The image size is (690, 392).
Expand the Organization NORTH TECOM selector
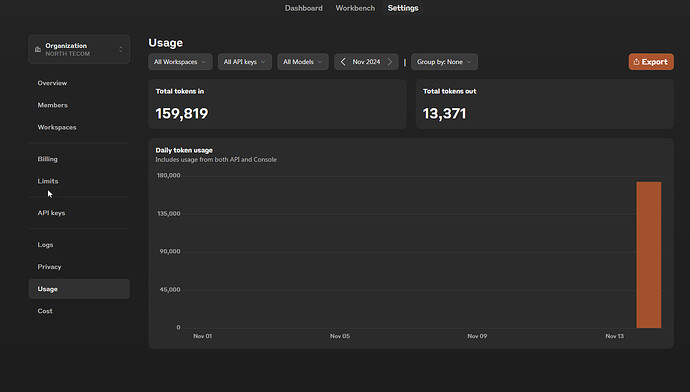tap(79, 49)
